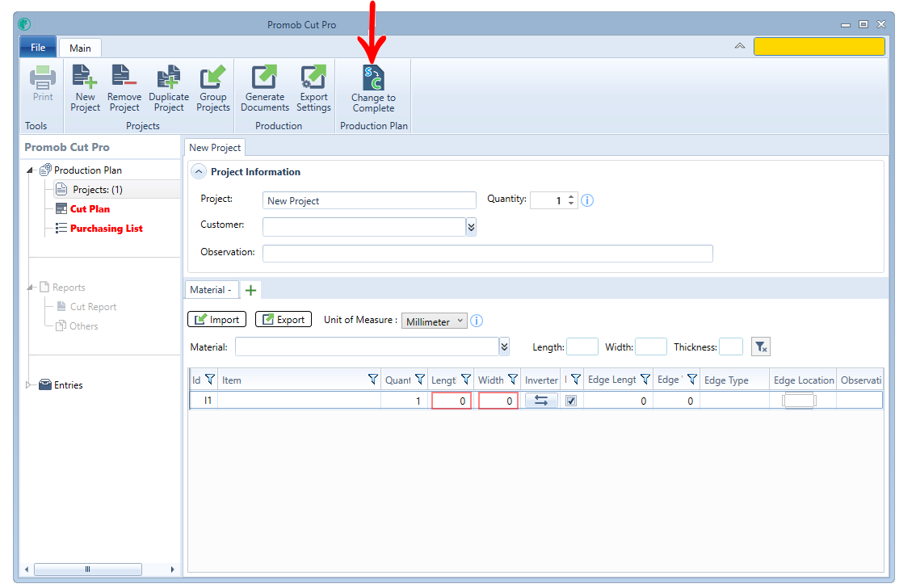899x588 pixels.
Task: Click the Customer input field
Action: coord(364,227)
